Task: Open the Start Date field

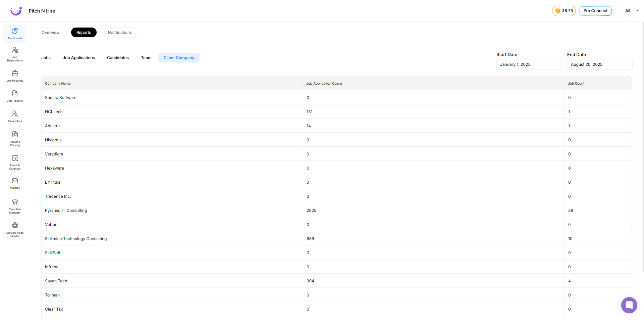Action: [x=529, y=64]
